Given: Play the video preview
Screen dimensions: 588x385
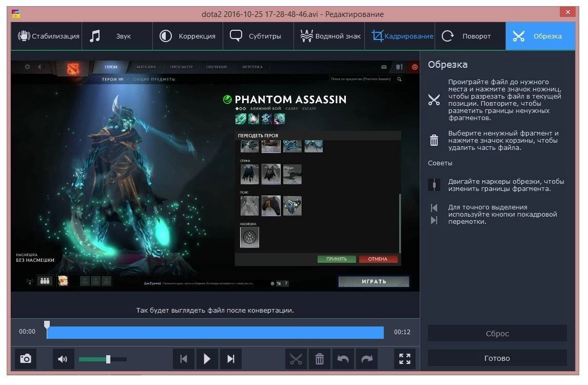Looking at the screenshot, I should click(x=207, y=359).
